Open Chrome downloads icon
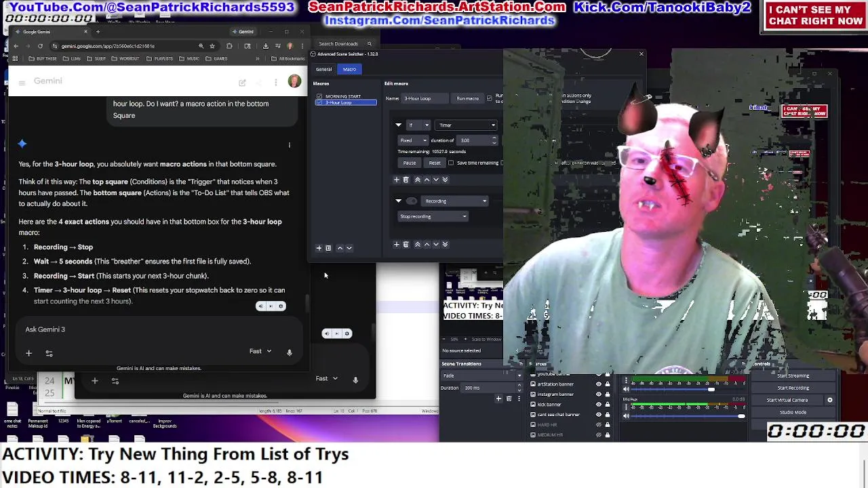This screenshot has height=488, width=868. pyautogui.click(x=265, y=46)
